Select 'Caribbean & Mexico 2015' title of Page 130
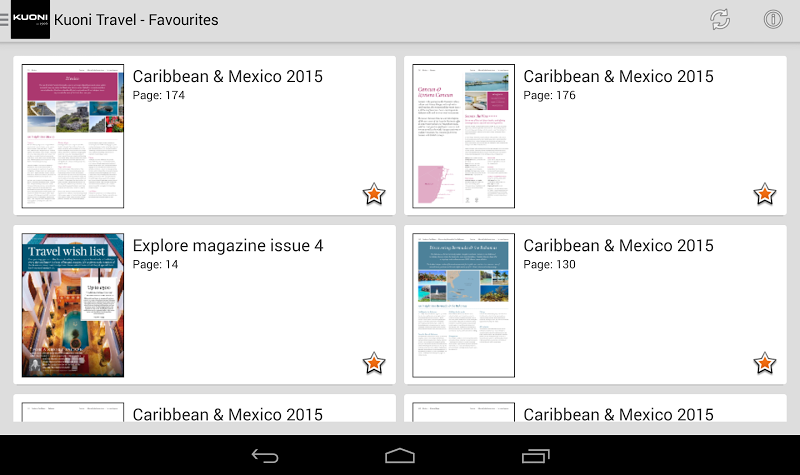 618,246
